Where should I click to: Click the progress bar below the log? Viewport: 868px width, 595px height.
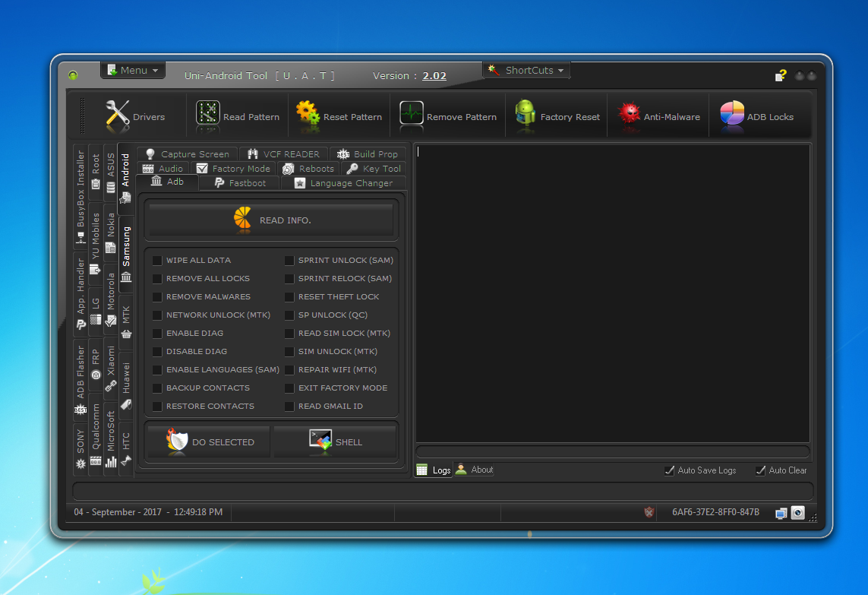pos(613,451)
